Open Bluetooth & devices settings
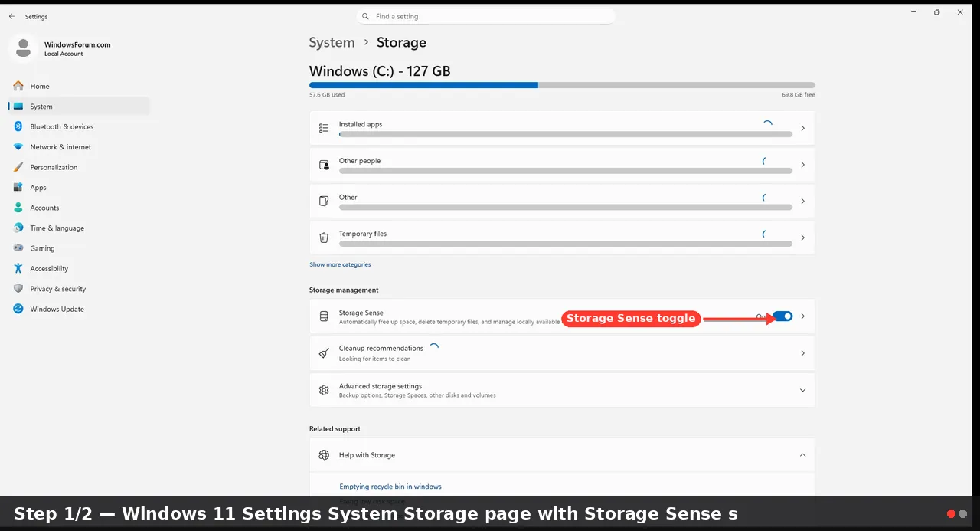The width and height of the screenshot is (980, 531). tap(79, 126)
